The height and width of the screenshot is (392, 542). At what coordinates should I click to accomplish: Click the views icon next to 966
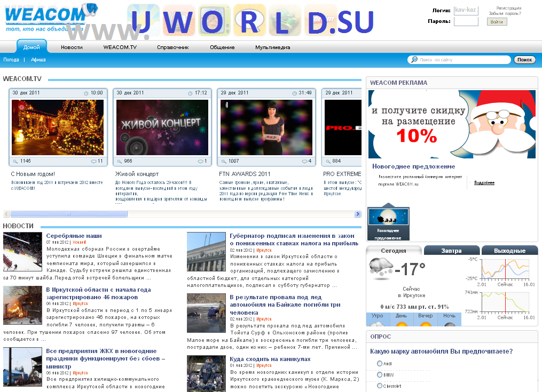(x=120, y=161)
